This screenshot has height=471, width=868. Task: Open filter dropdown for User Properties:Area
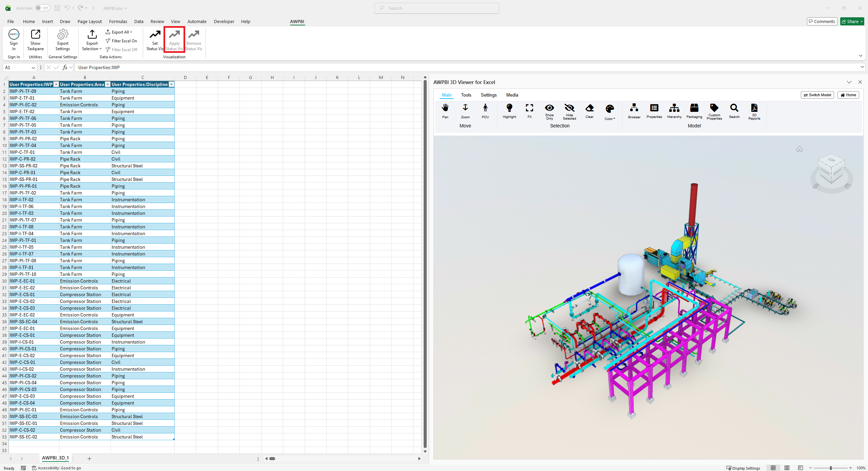click(108, 84)
